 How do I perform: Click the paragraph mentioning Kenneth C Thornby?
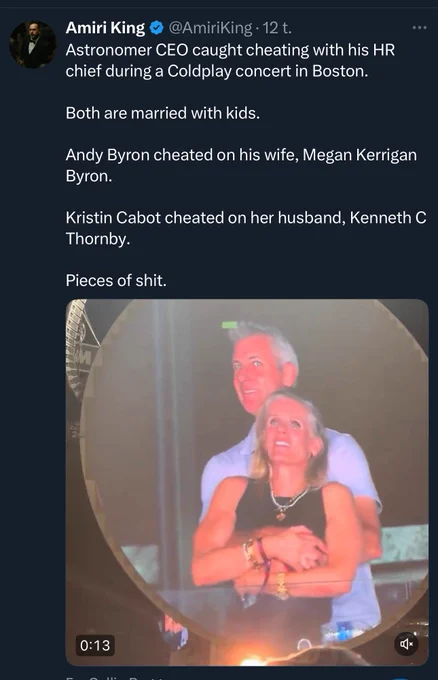point(246,228)
